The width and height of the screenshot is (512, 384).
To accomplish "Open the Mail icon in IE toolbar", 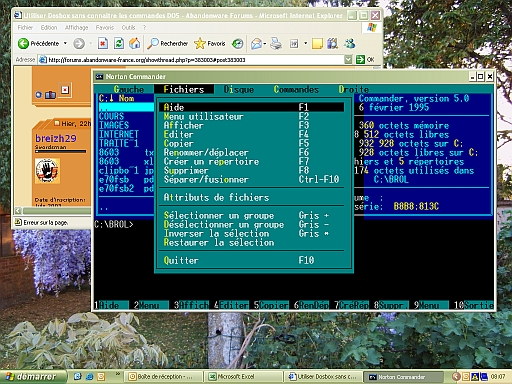I will 256,43.
